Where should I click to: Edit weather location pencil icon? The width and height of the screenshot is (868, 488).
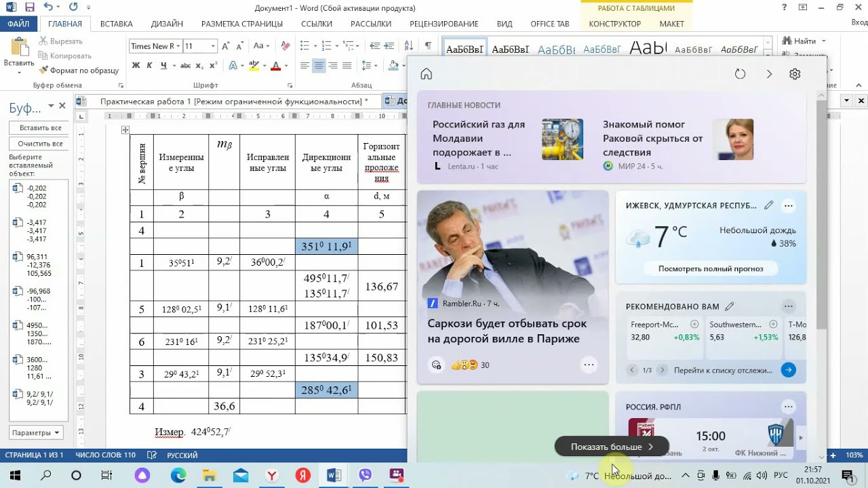coord(768,205)
